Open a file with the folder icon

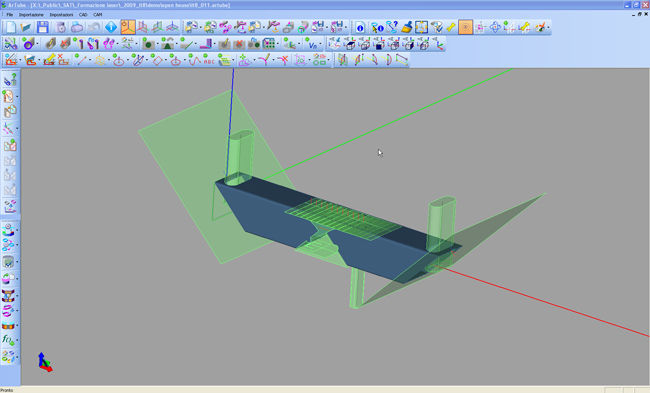click(x=26, y=27)
